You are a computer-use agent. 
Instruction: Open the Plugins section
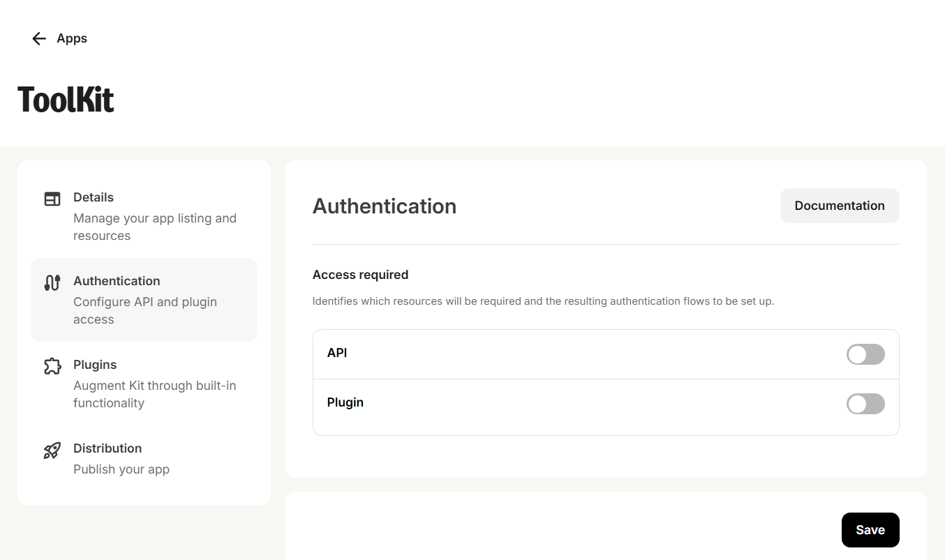(x=144, y=384)
